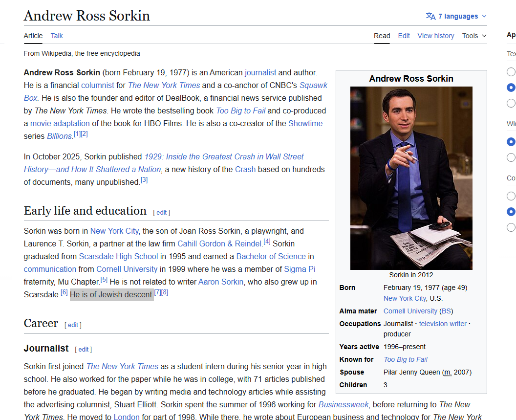Edit the Early life and education section
Screen dimensions: 516x420
(x=161, y=213)
